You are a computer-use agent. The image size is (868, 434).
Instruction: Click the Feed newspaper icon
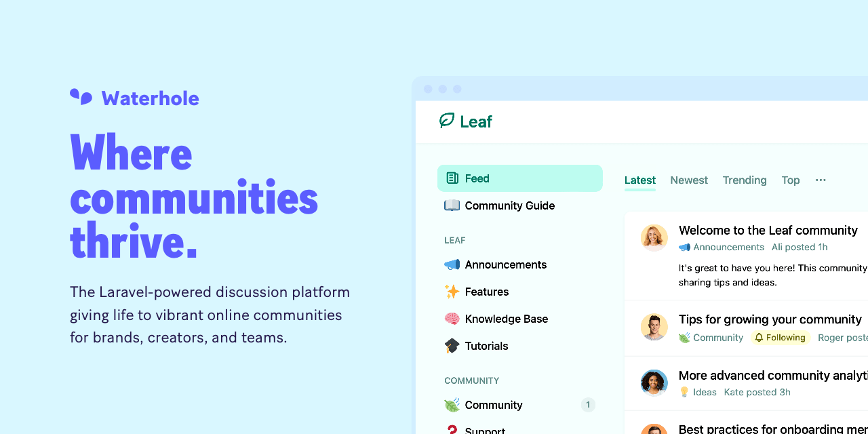point(452,178)
